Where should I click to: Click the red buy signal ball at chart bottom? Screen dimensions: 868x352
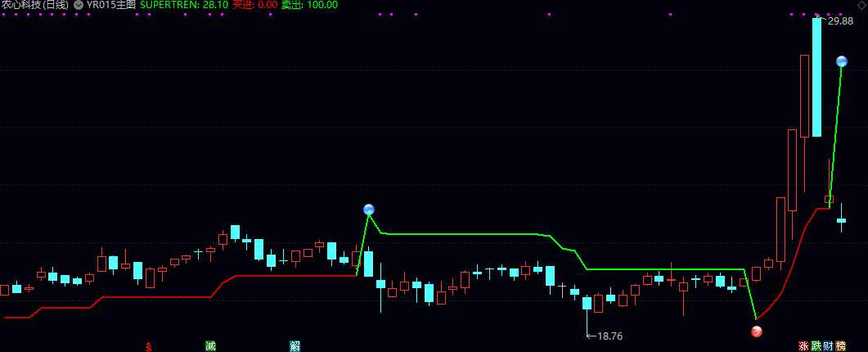(756, 332)
